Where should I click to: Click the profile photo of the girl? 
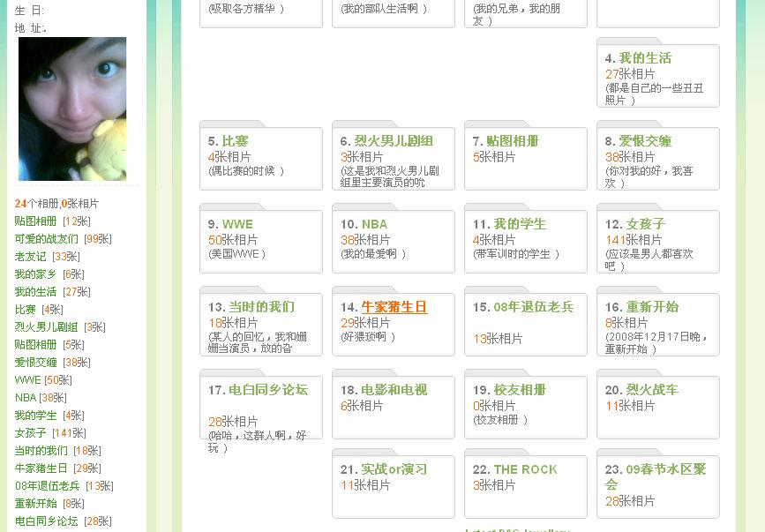point(72,109)
